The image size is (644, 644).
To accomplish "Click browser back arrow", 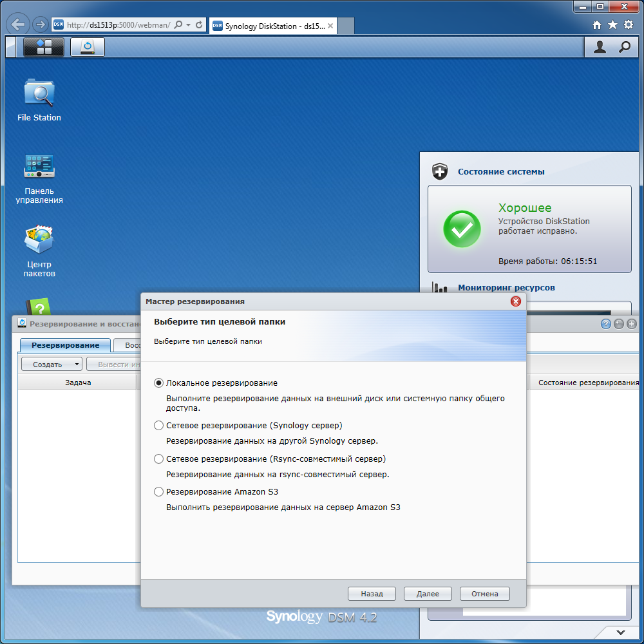I will pyautogui.click(x=17, y=24).
